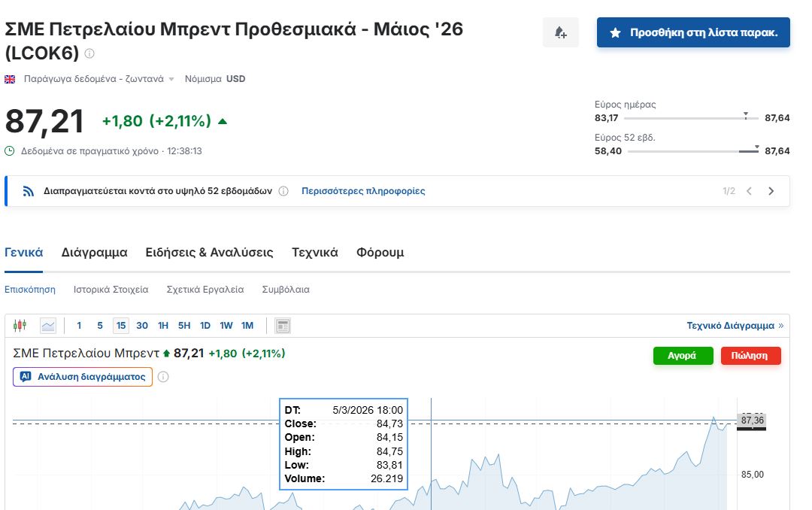This screenshot has height=510, width=812.
Task: Click the green Αγορά button
Action: 683,356
